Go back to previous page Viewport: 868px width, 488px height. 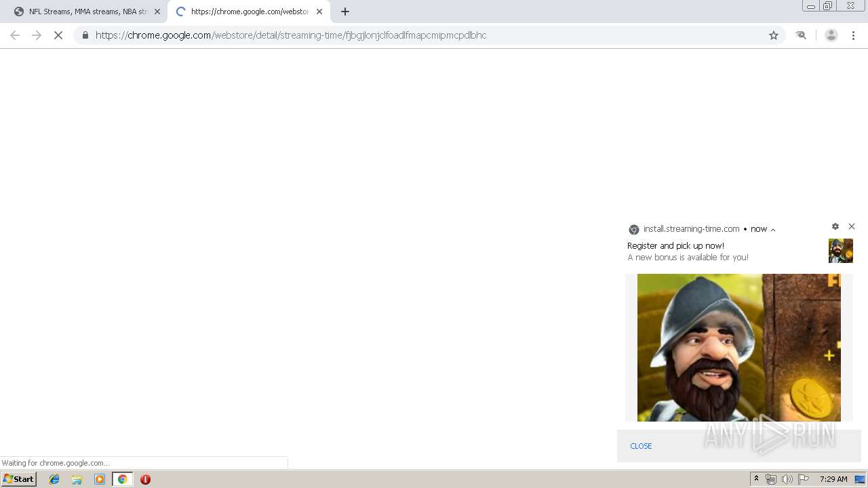[x=15, y=35]
